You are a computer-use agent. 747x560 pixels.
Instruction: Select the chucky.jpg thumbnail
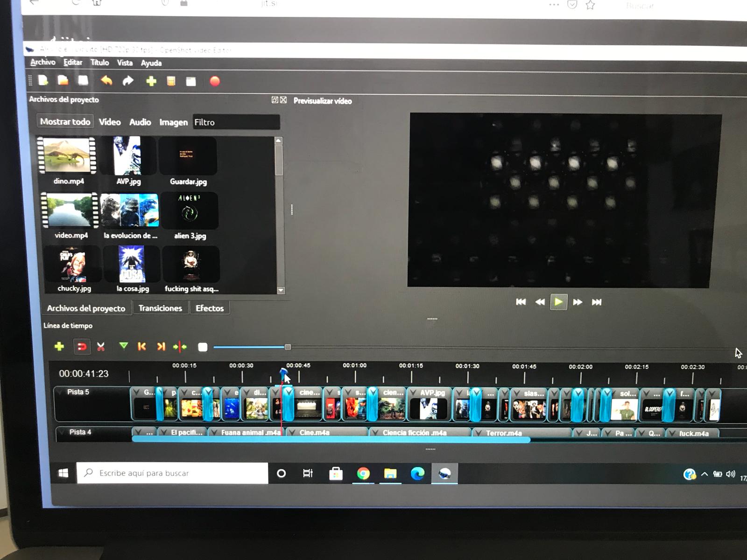(x=73, y=266)
